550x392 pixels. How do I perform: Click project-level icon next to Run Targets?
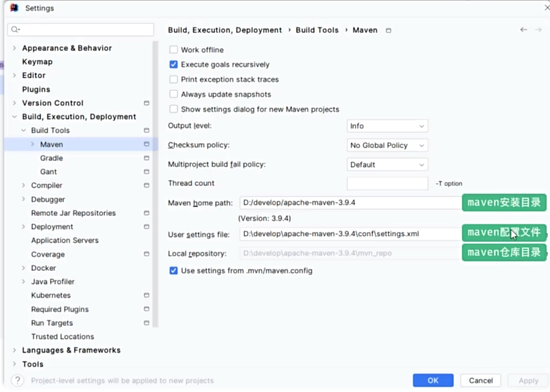pyautogui.click(x=147, y=323)
